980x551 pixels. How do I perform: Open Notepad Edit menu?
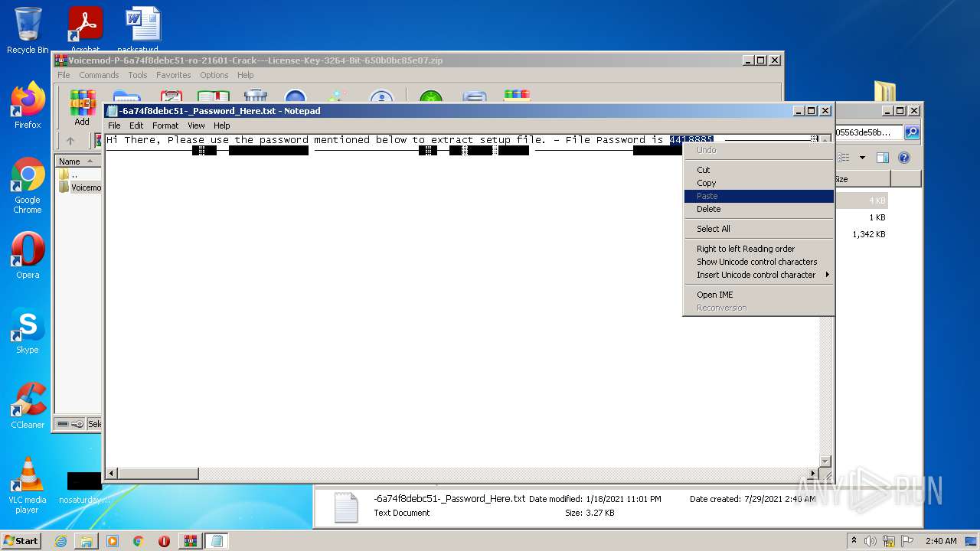[x=136, y=126]
